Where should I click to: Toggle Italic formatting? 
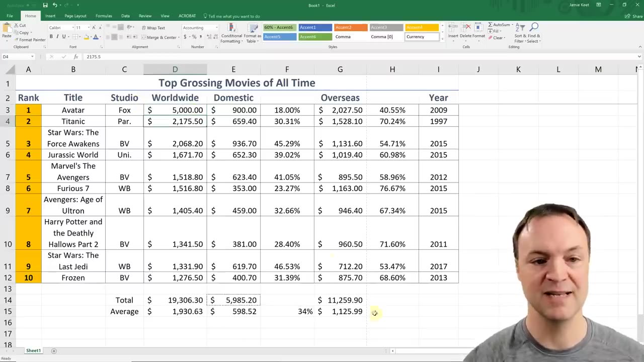click(x=57, y=37)
